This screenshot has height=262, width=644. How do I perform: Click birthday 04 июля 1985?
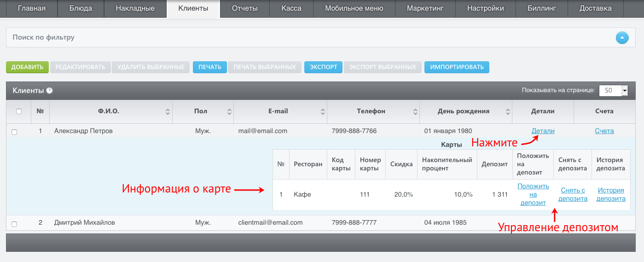[x=445, y=222]
